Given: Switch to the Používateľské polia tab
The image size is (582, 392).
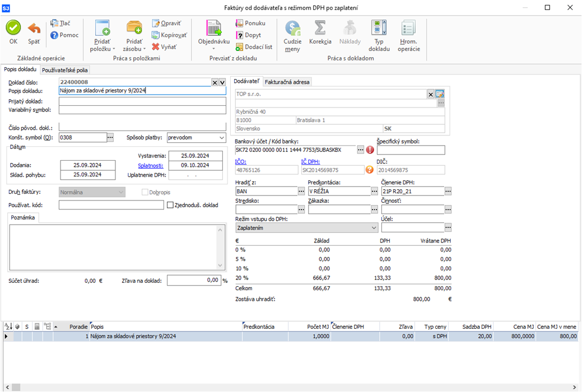Looking at the screenshot, I should (x=65, y=70).
